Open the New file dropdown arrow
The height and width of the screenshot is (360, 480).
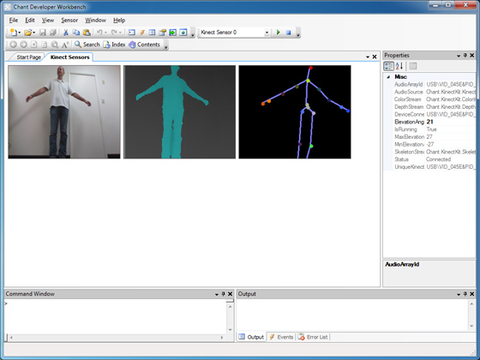click(x=19, y=32)
